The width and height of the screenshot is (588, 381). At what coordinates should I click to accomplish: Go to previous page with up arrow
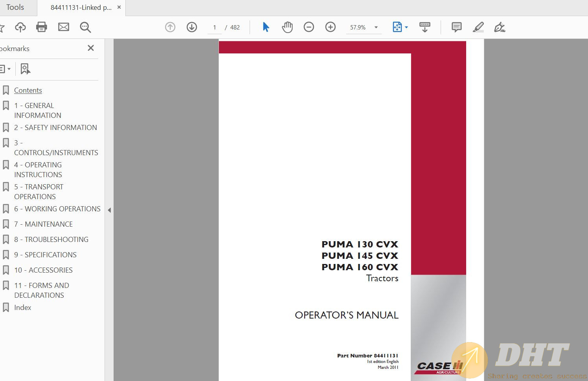click(x=170, y=27)
